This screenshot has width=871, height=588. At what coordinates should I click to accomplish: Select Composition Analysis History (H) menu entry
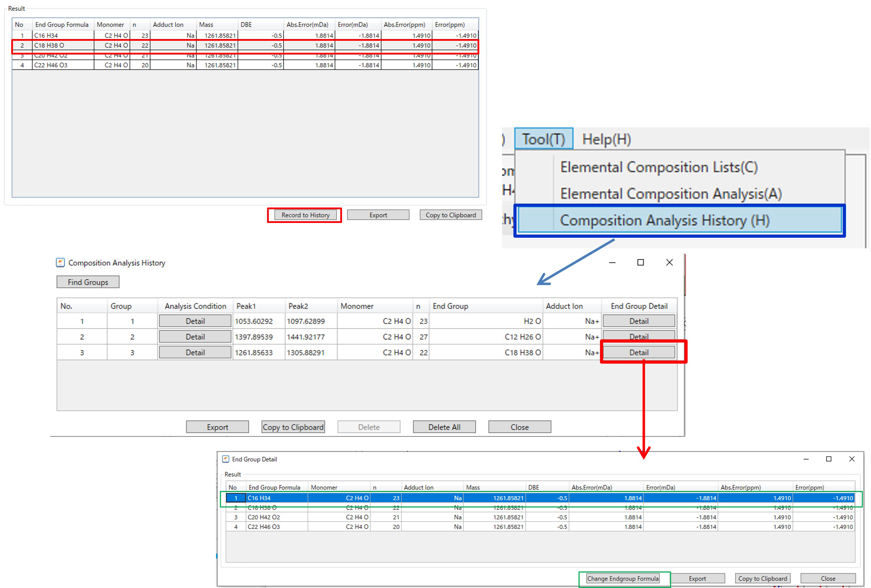click(664, 220)
